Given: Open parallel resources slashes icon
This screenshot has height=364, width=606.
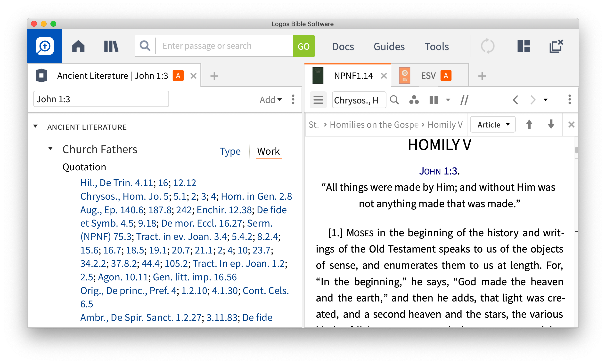Looking at the screenshot, I should click(x=464, y=100).
